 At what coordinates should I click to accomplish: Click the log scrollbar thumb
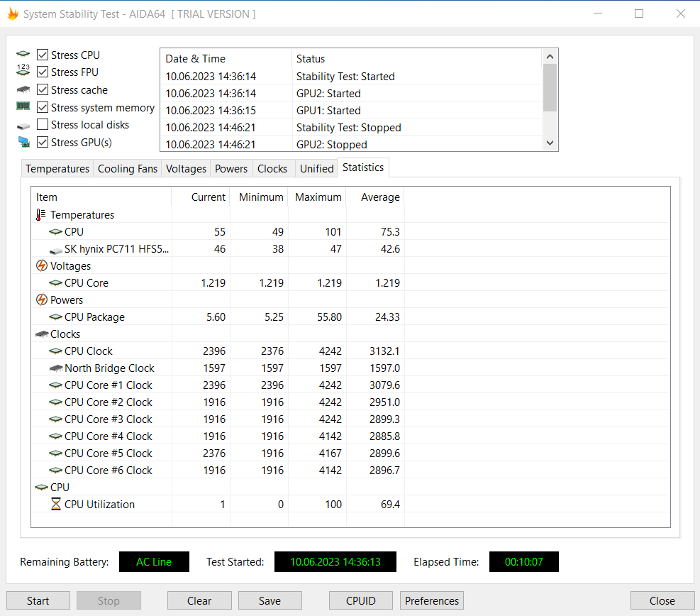(550, 87)
